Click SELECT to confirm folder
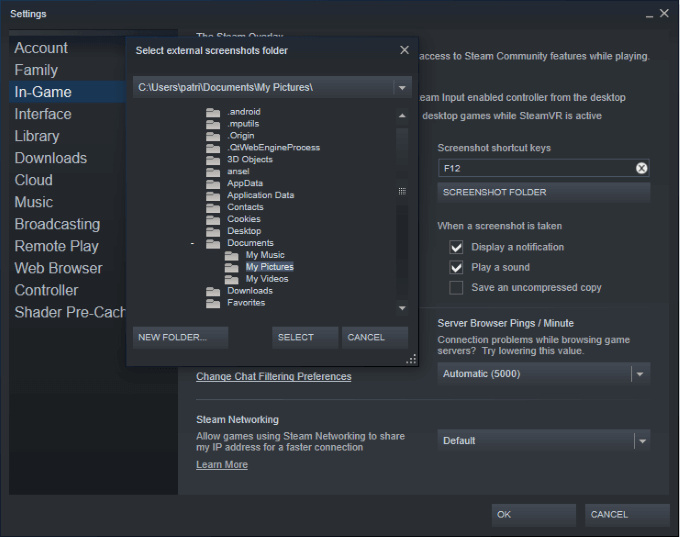The image size is (680, 537). (x=305, y=337)
